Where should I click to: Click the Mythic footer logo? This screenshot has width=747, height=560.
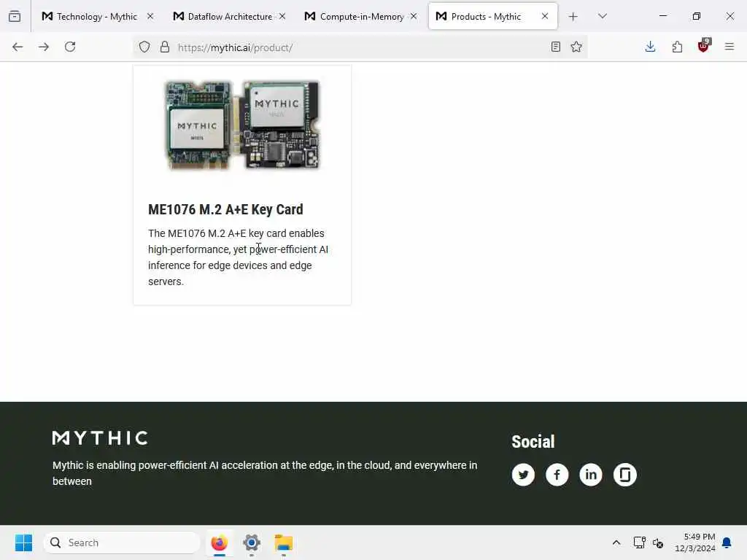(x=100, y=438)
